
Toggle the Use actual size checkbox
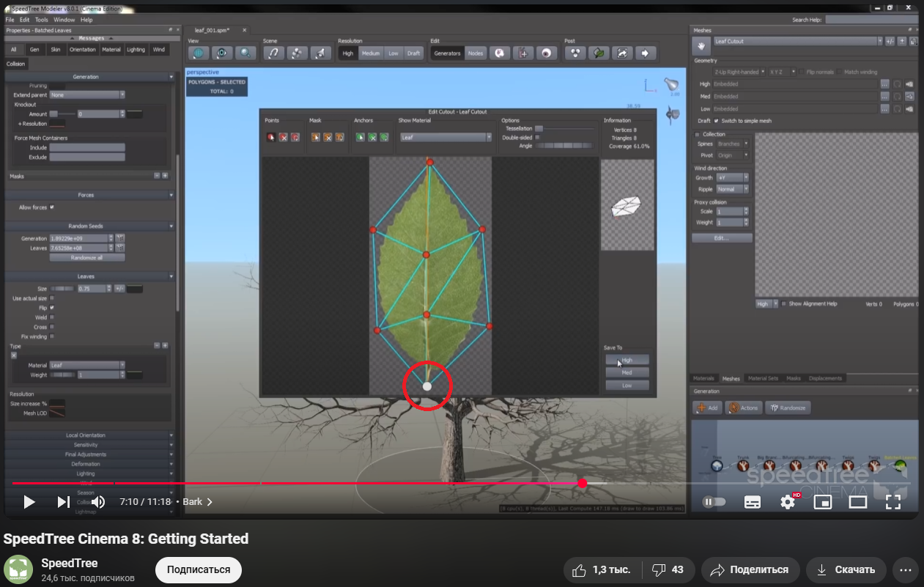52,298
